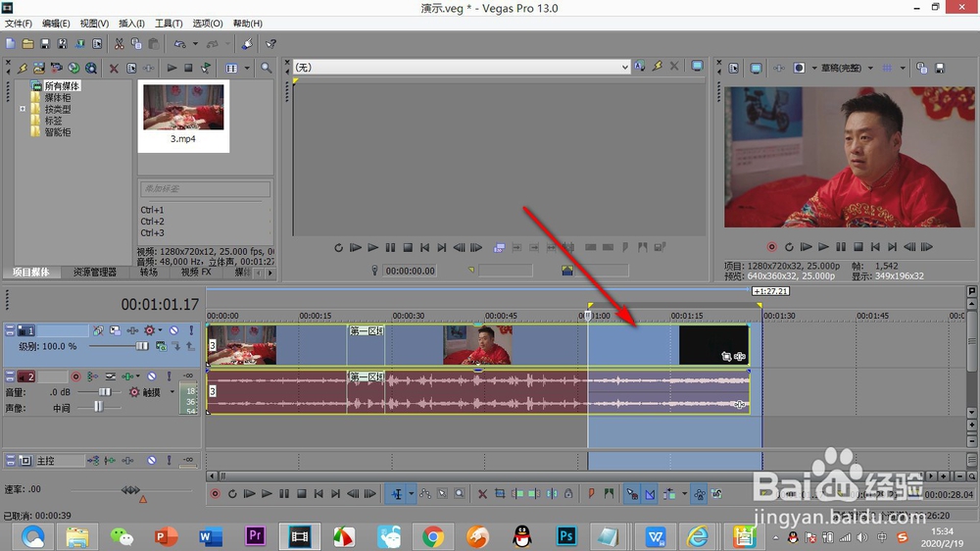Switch to the 视频 FX tab

coord(196,272)
